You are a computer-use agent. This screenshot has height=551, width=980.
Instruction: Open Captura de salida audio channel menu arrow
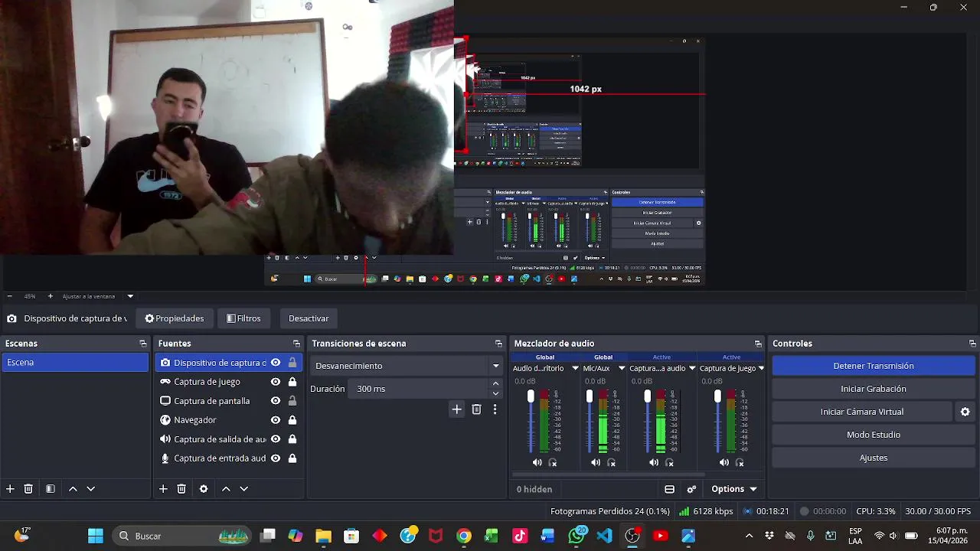coord(692,368)
